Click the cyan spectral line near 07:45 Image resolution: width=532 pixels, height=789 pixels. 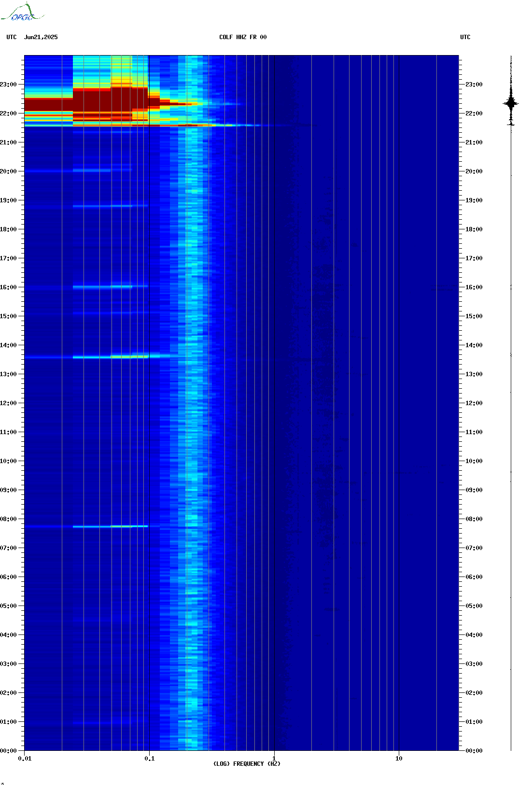point(111,526)
